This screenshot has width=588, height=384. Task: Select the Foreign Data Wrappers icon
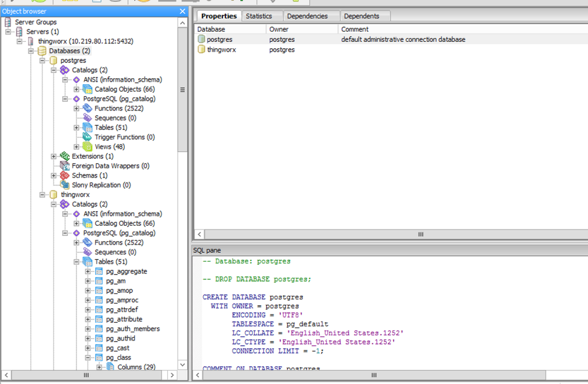tap(64, 166)
